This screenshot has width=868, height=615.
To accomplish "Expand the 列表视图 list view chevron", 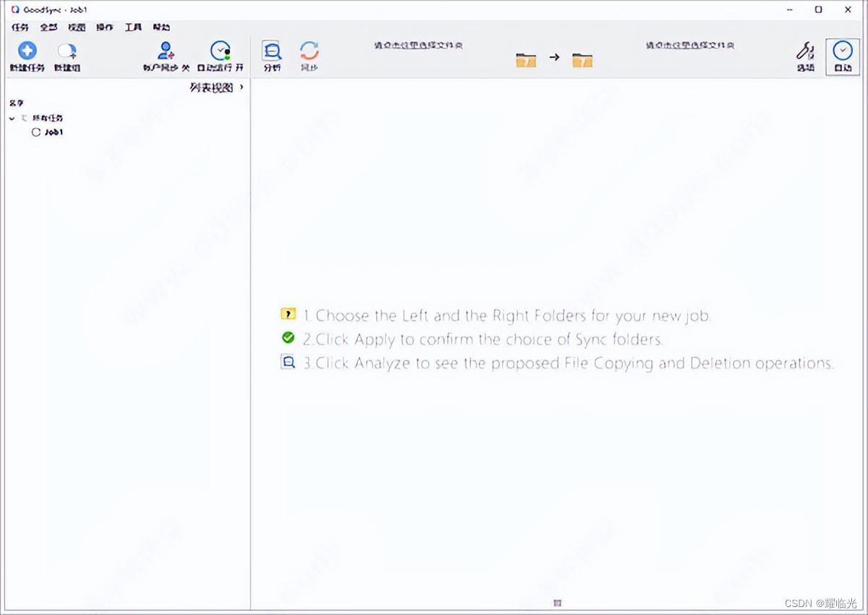I will 242,88.
